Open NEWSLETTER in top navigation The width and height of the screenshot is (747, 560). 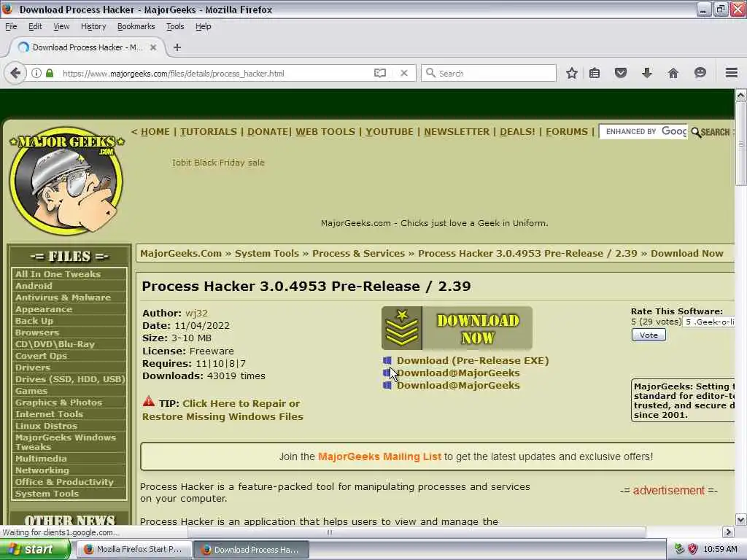[457, 132]
